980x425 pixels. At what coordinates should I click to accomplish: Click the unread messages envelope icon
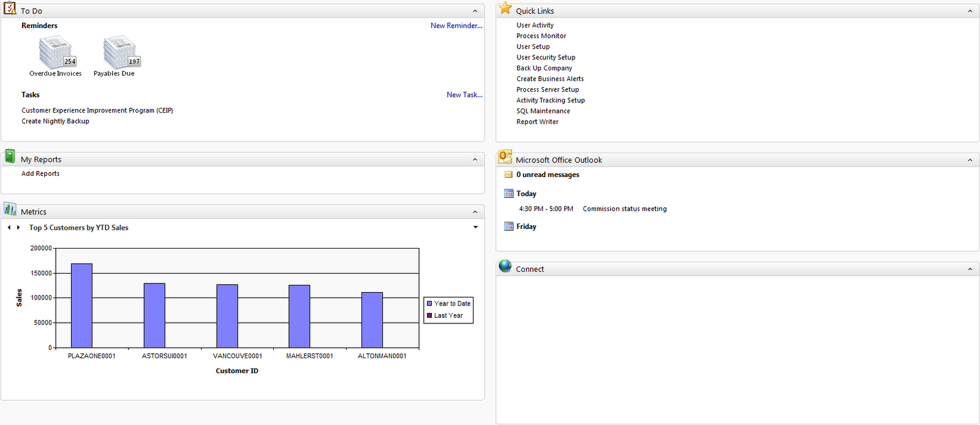click(508, 175)
